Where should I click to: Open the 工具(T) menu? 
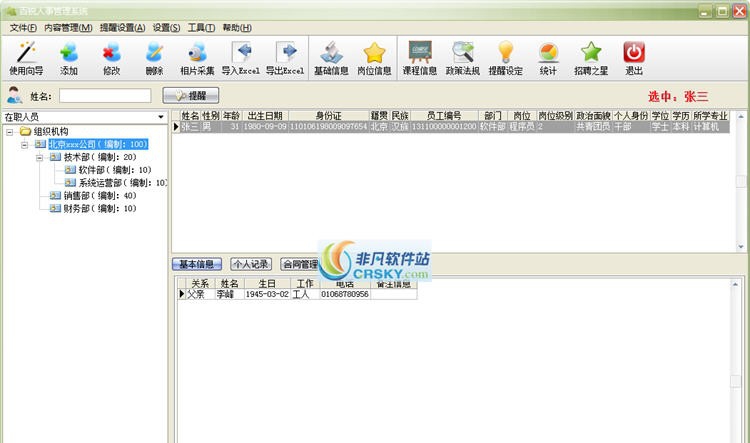[201, 28]
